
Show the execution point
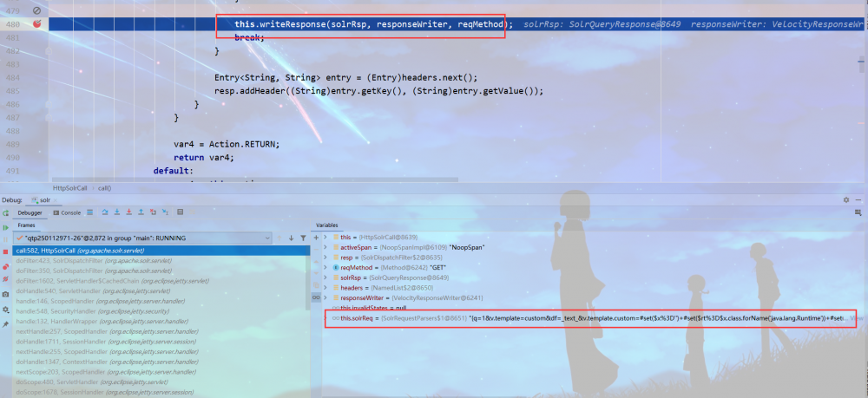89,212
